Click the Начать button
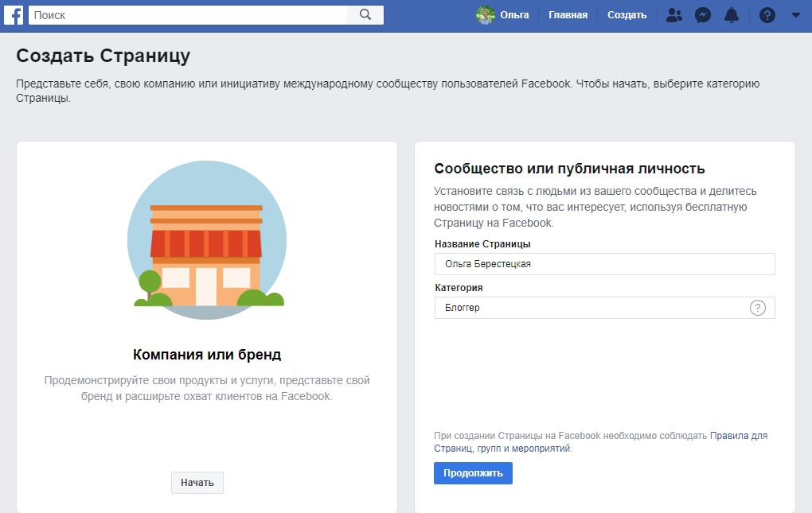The height and width of the screenshot is (513, 812). (x=197, y=483)
